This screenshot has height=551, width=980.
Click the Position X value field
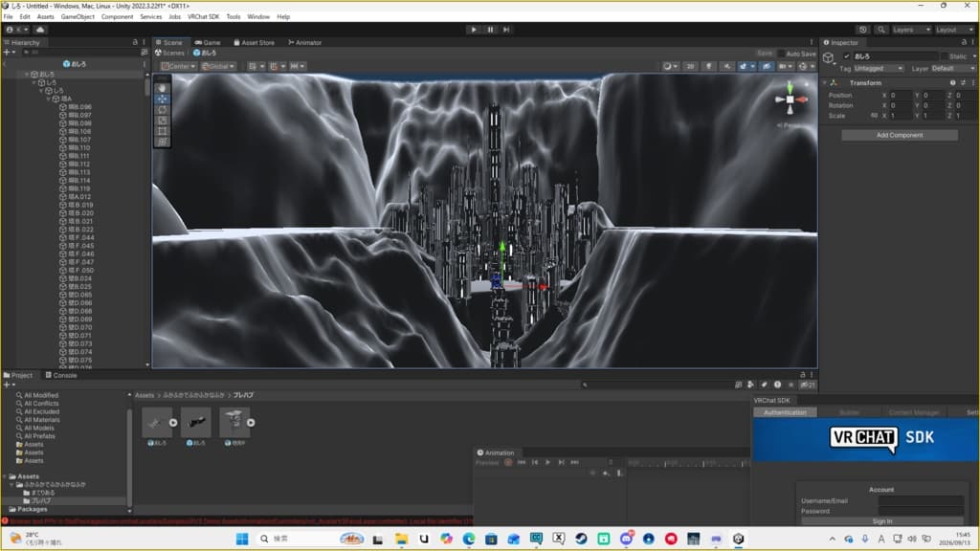coord(900,95)
